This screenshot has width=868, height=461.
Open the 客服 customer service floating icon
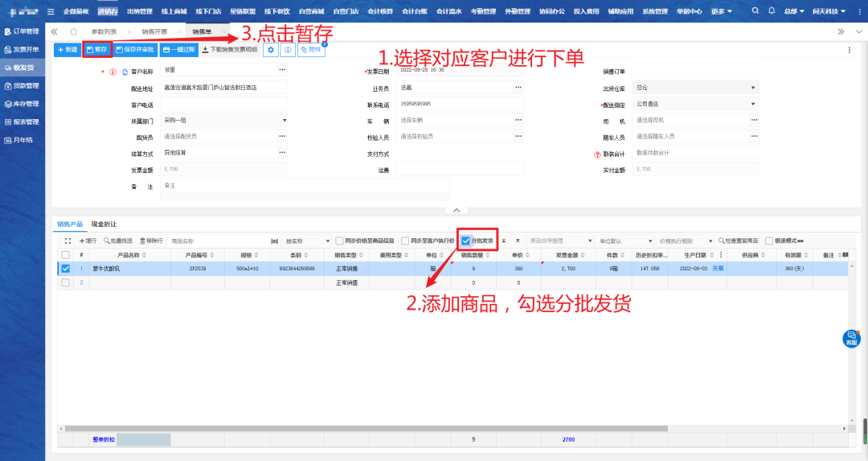851,338
